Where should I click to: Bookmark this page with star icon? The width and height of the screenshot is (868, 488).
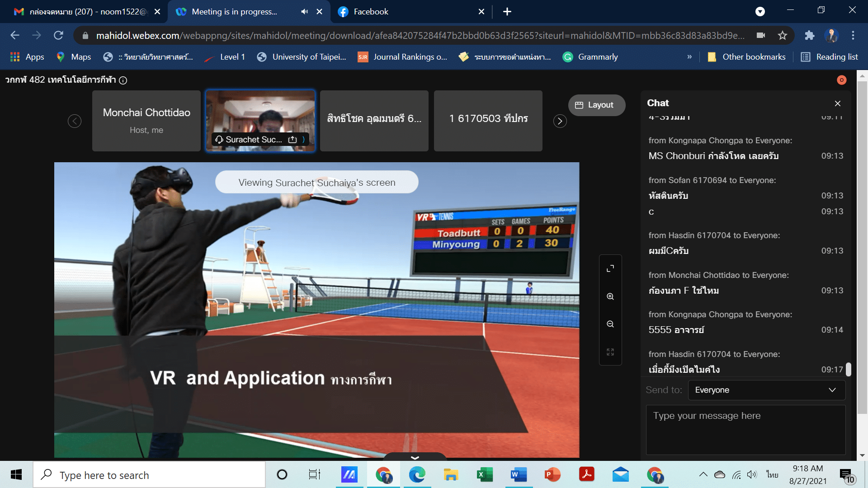[783, 35]
